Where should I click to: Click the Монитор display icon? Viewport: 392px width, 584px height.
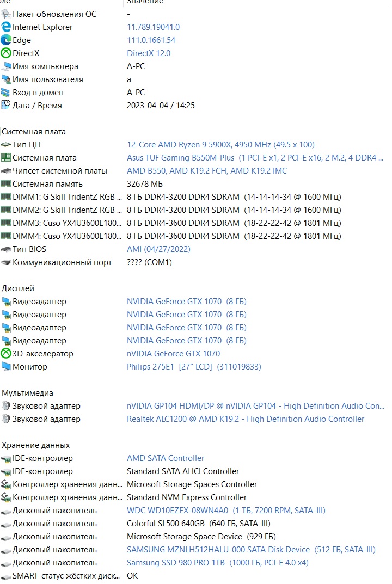(6, 367)
